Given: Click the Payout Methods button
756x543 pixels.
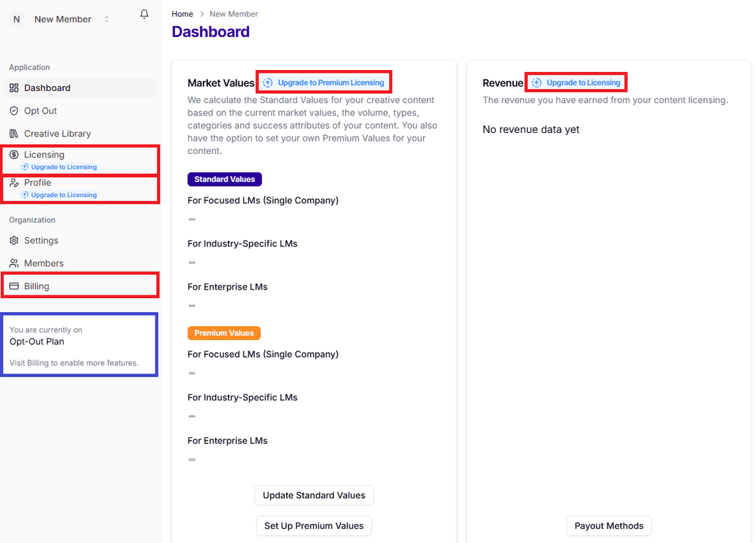Looking at the screenshot, I should (x=608, y=526).
